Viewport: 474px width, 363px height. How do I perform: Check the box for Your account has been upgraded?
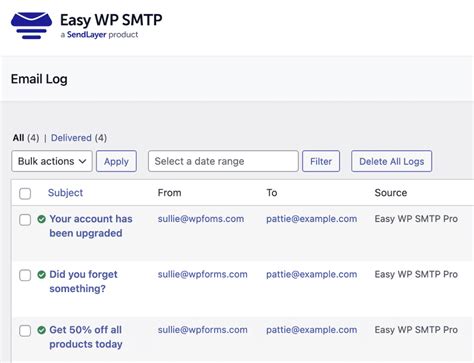[x=25, y=220]
